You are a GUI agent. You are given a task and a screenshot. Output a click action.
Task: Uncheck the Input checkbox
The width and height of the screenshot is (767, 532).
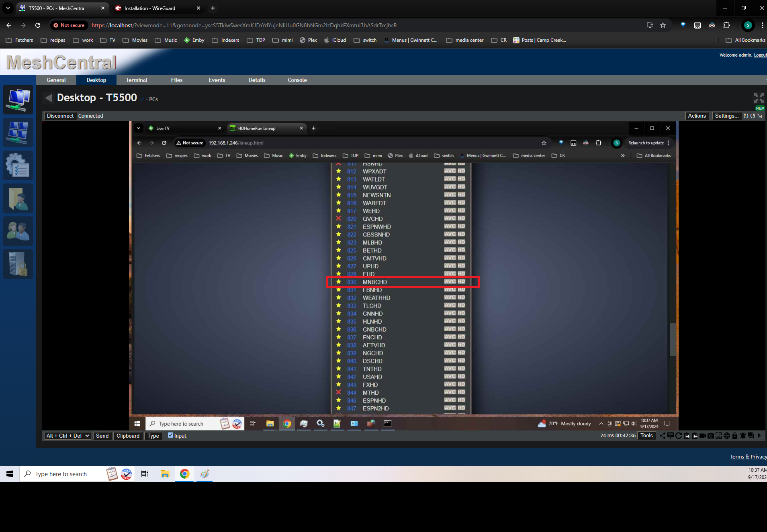point(170,436)
